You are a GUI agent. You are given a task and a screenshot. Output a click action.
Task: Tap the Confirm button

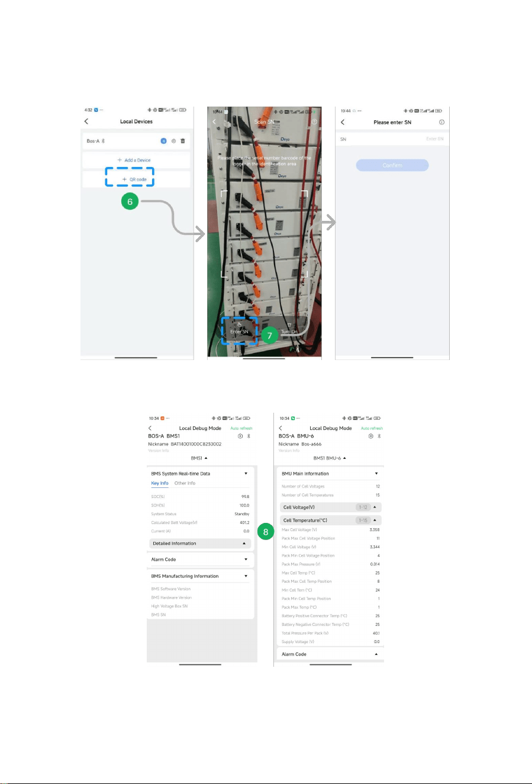[x=392, y=165]
